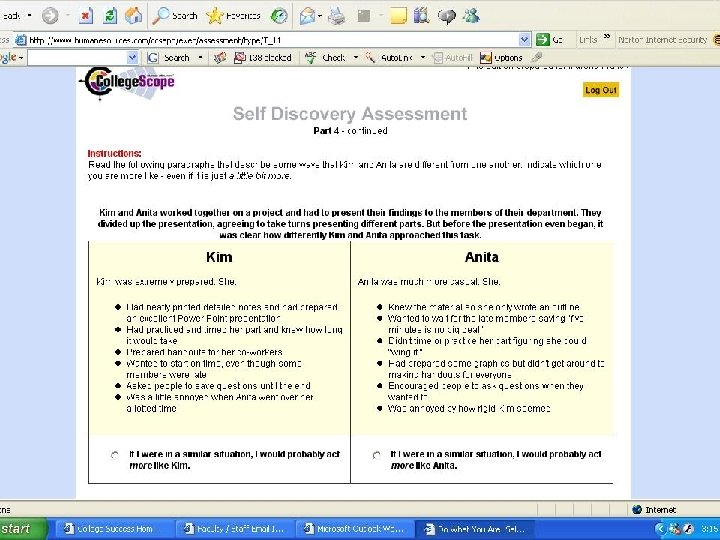Expand the Google search box dropdown

click(x=132, y=57)
